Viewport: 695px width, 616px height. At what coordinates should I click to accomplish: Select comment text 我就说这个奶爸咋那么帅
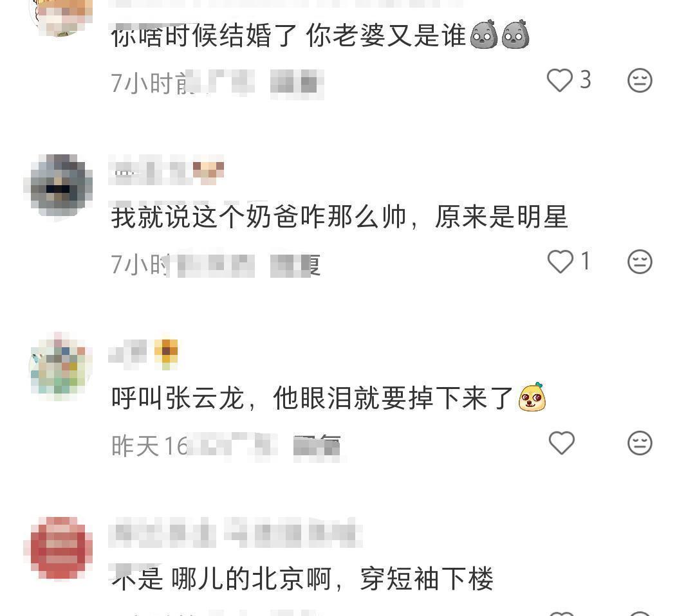(259, 217)
